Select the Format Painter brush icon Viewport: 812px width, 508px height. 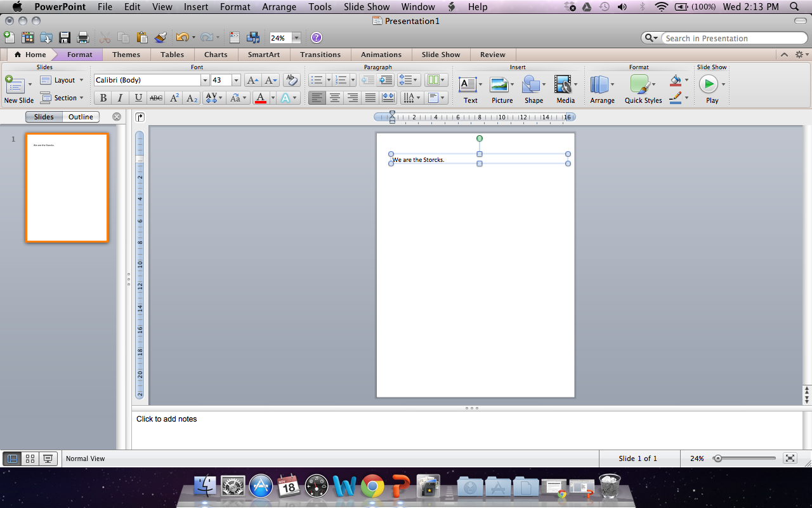(160, 37)
